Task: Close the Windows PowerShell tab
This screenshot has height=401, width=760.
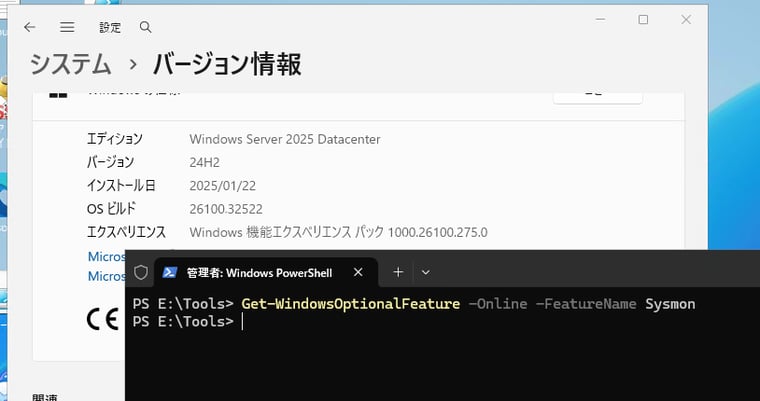Action: (358, 273)
